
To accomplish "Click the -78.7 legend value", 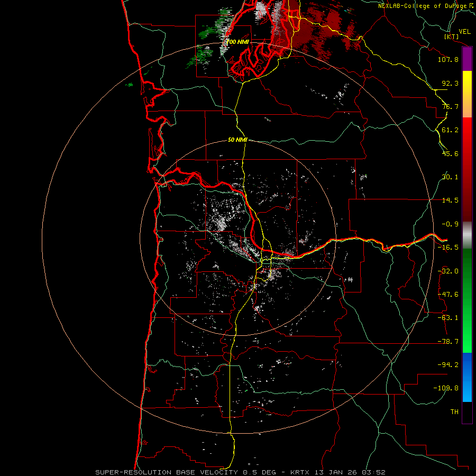I will (x=448, y=342).
